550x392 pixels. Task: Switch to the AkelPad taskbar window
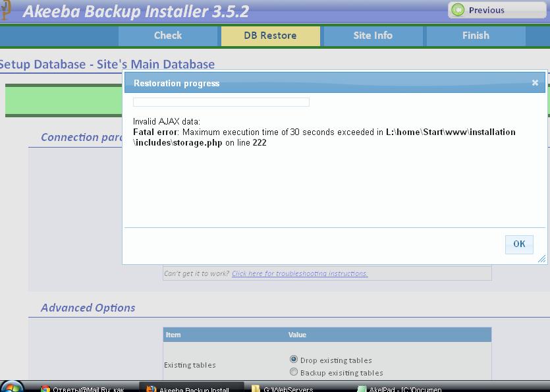coord(400,389)
